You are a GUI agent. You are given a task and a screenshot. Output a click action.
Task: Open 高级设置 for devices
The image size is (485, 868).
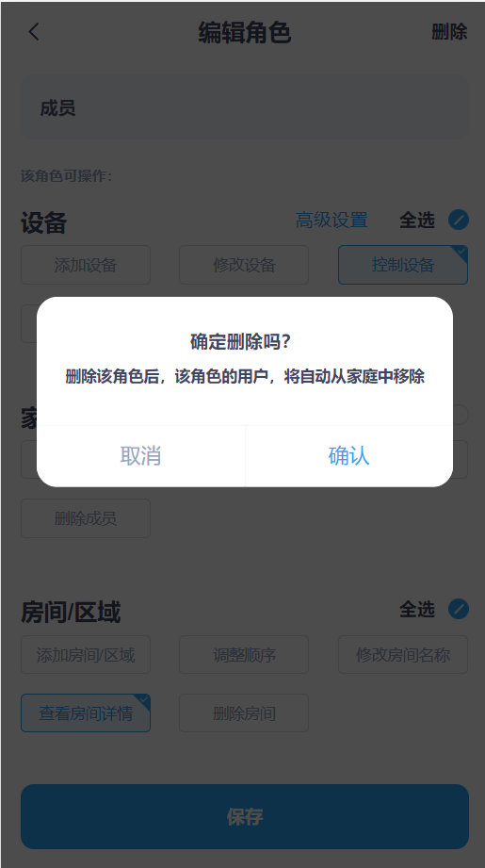(331, 220)
